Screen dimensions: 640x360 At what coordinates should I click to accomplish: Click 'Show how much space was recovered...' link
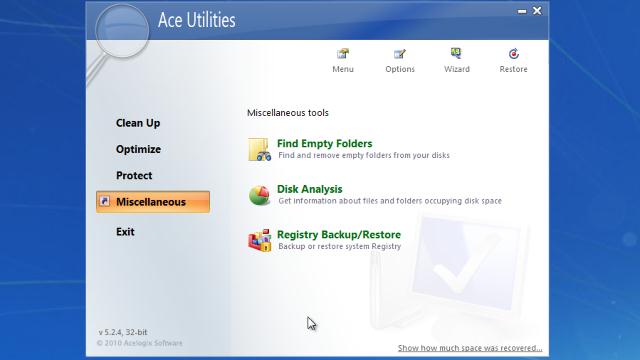click(x=470, y=348)
